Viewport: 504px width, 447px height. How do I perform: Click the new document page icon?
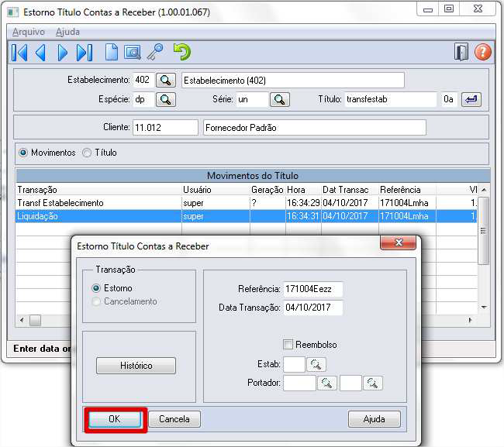(x=112, y=52)
